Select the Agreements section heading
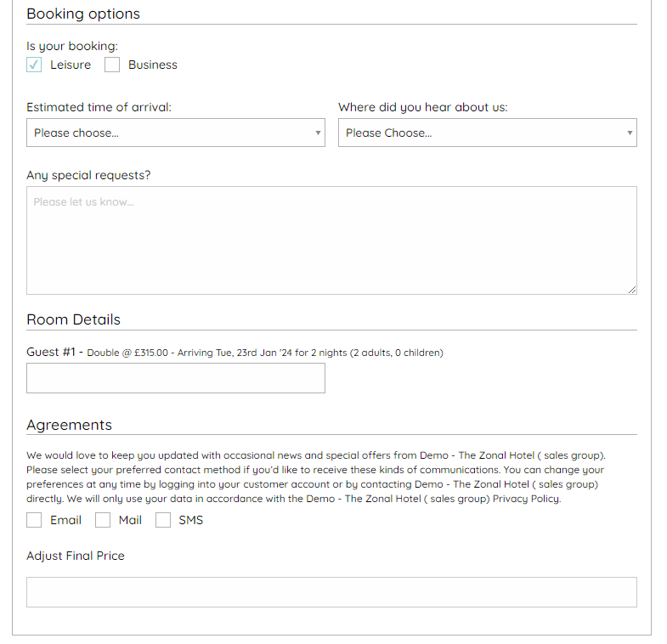The width and height of the screenshot is (667, 644). tap(69, 425)
